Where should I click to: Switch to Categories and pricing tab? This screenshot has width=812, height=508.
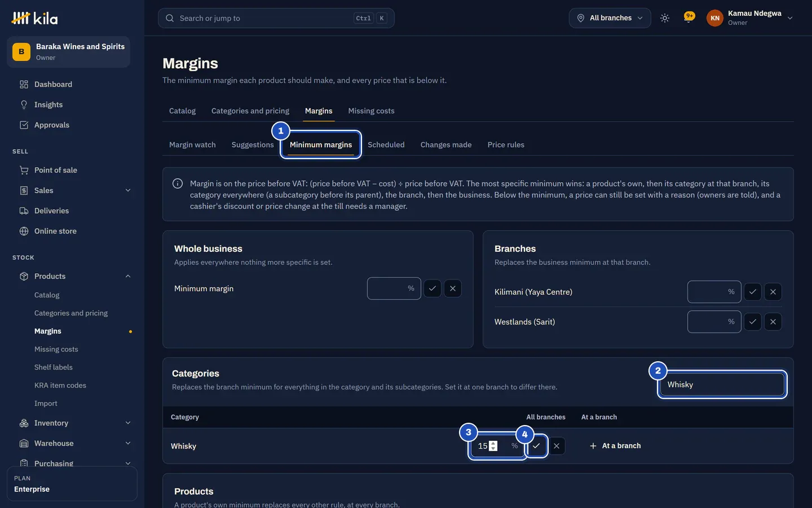coord(250,111)
